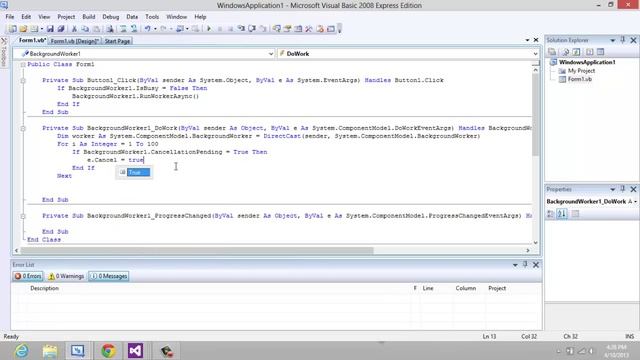Click View Designer icon in Solution Explorer
Viewport: 640px width, 360px height.
click(x=600, y=52)
